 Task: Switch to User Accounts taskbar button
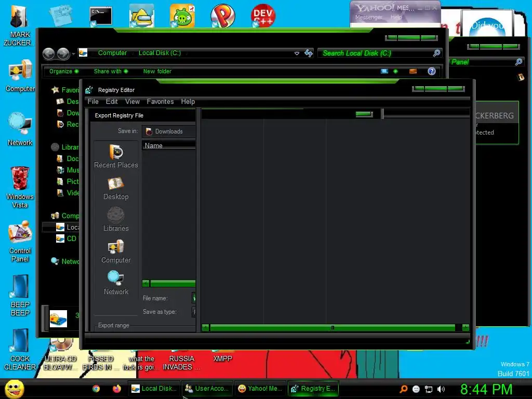(207, 389)
